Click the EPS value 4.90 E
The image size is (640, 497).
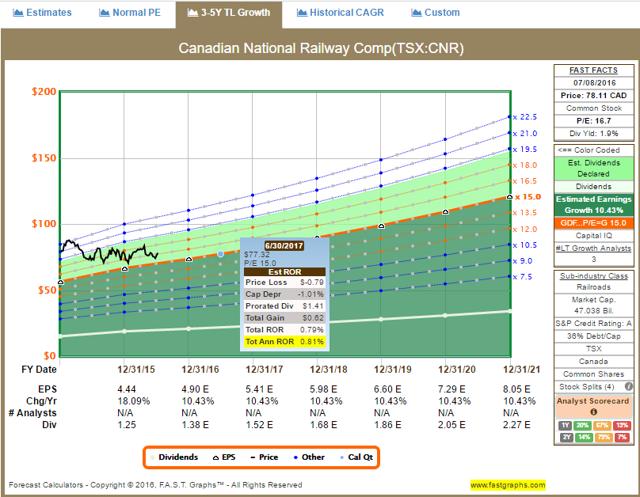pos(195,389)
